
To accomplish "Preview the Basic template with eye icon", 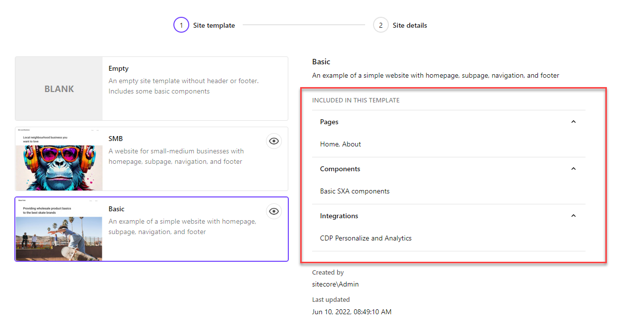I will point(274,211).
